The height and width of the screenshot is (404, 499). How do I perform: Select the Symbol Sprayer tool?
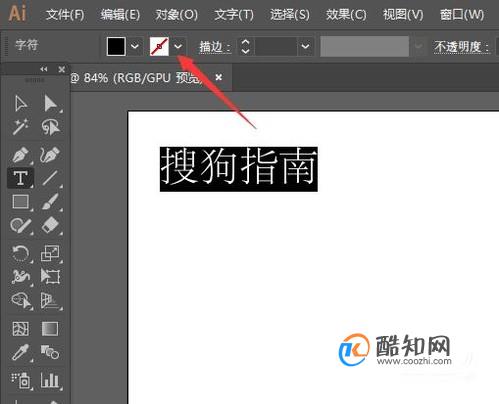pos(21,380)
